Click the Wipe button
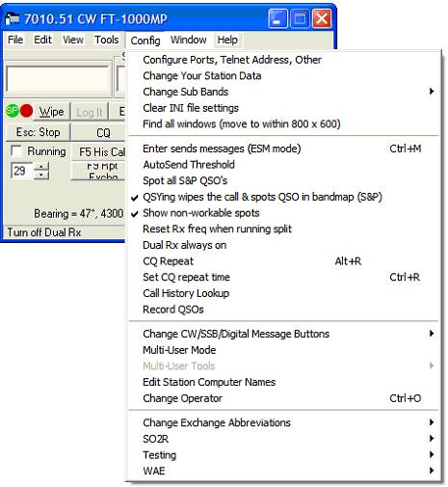 [x=51, y=112]
